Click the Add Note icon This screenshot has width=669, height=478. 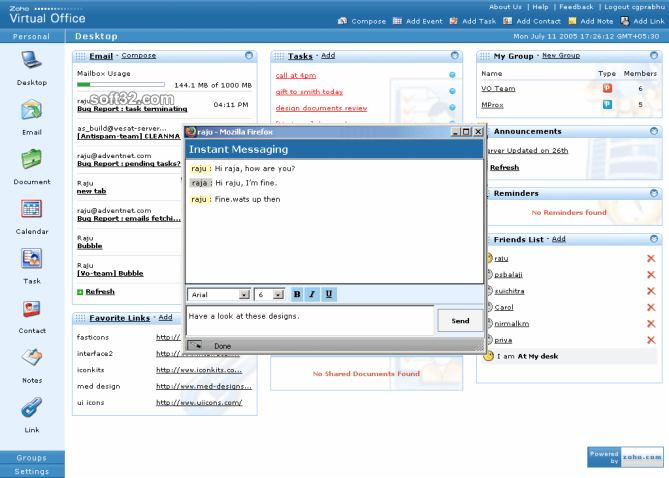(572, 21)
